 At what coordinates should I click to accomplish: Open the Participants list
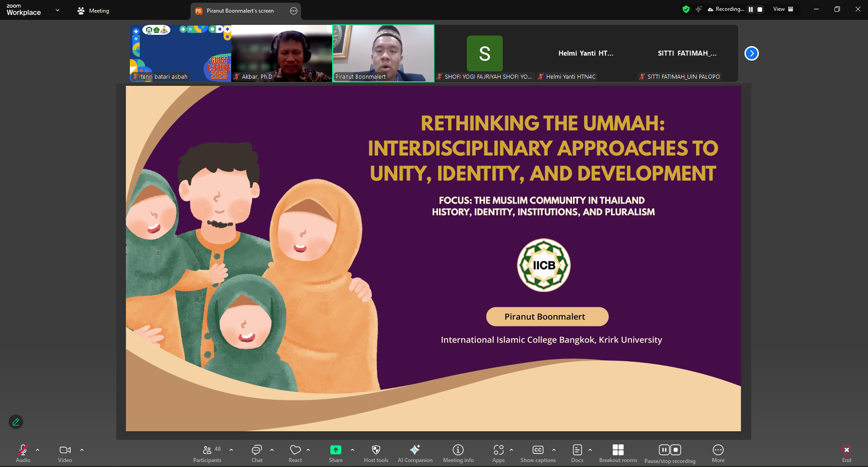pos(207,453)
